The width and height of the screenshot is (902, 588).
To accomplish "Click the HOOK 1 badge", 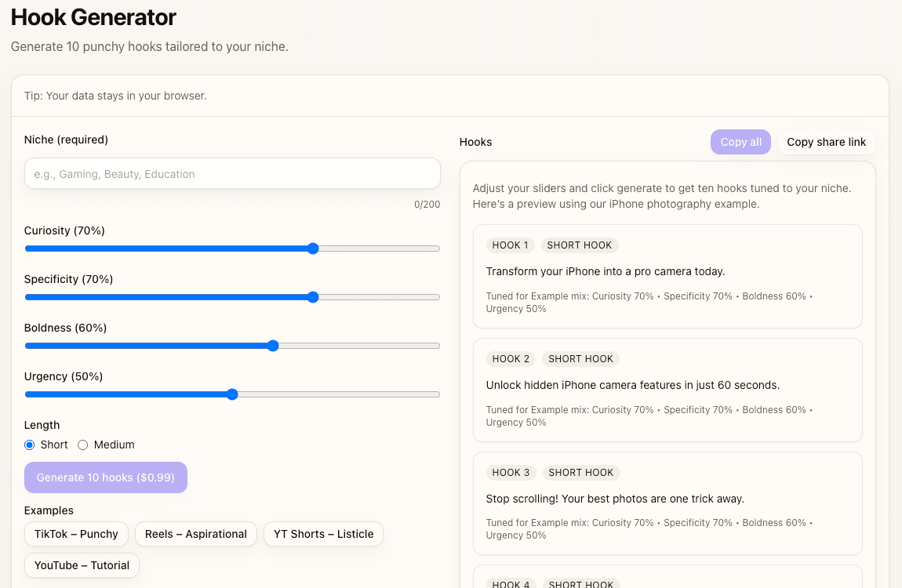I will [510, 245].
